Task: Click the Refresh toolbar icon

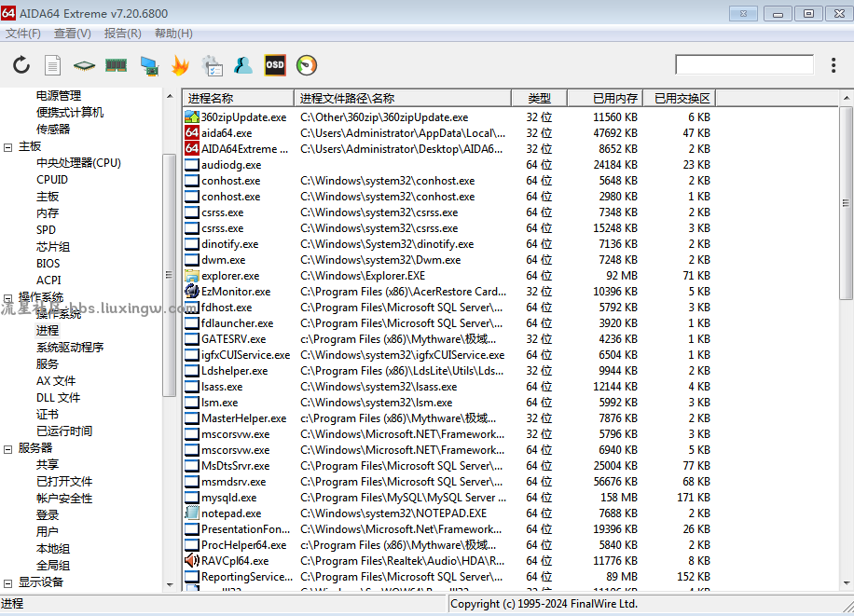Action: click(x=21, y=65)
